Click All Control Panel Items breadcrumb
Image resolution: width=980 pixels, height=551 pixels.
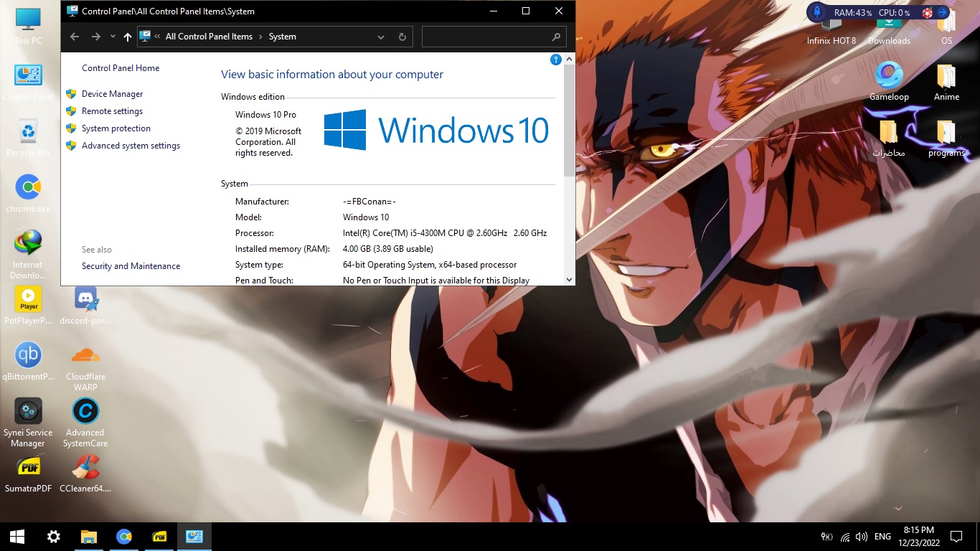click(209, 37)
